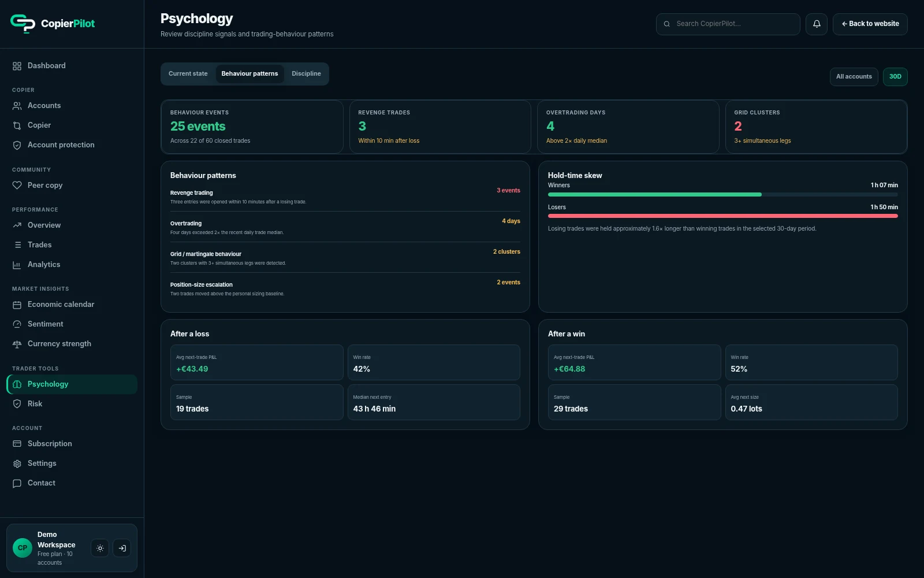Click the Risk shield icon
Screen dimensions: 924x578
[x=17, y=404]
